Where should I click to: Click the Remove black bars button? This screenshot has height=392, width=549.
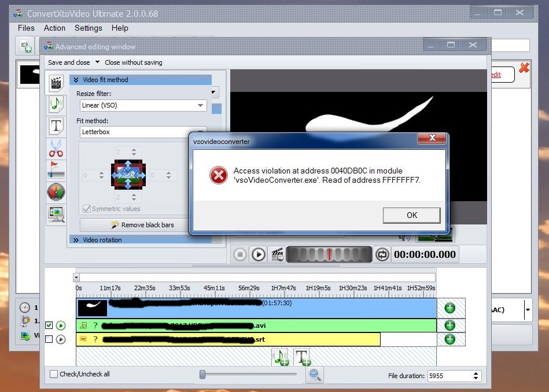pyautogui.click(x=134, y=225)
